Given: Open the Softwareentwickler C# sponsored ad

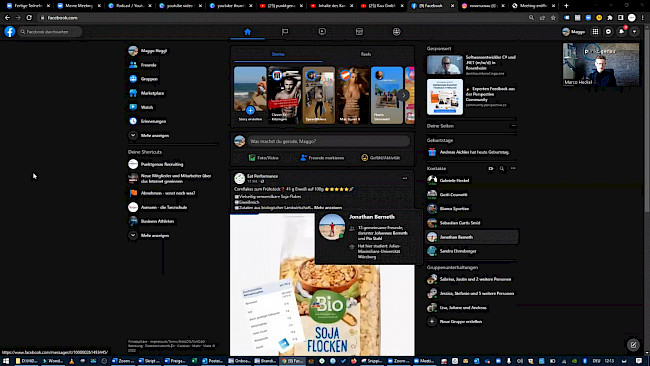Looking at the screenshot, I should (472, 65).
